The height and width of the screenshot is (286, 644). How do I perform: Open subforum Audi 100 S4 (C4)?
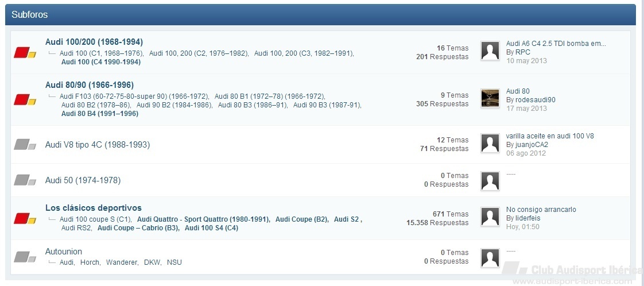pyautogui.click(x=212, y=228)
